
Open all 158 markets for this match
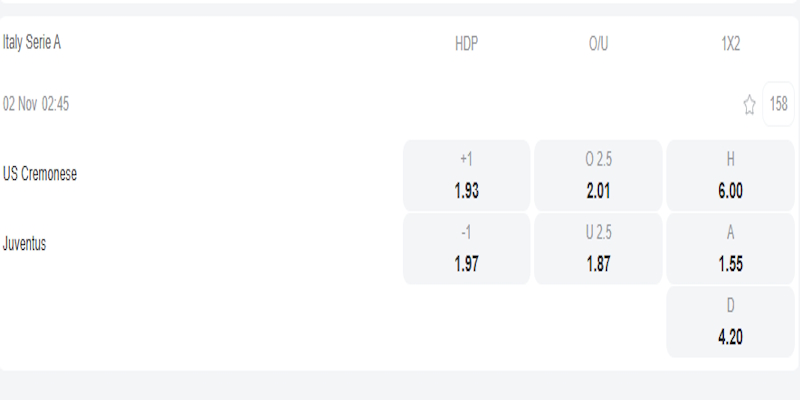(x=778, y=104)
